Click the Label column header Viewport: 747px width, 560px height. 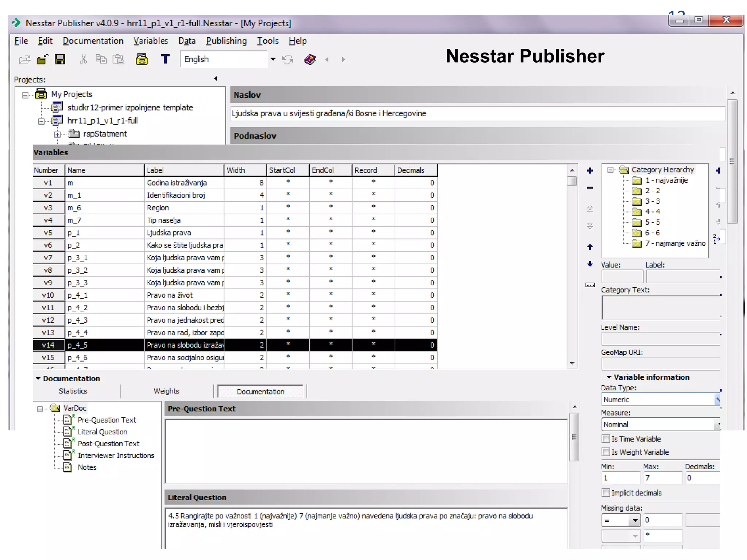(x=184, y=170)
